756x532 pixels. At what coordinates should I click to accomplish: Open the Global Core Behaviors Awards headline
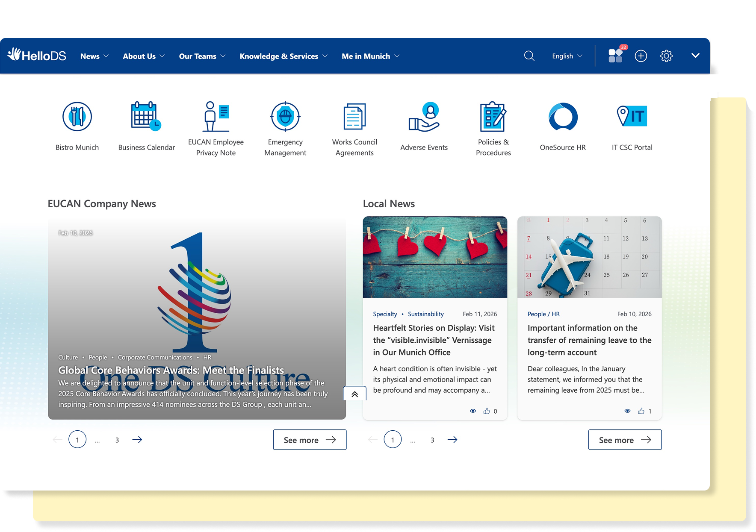[171, 370]
